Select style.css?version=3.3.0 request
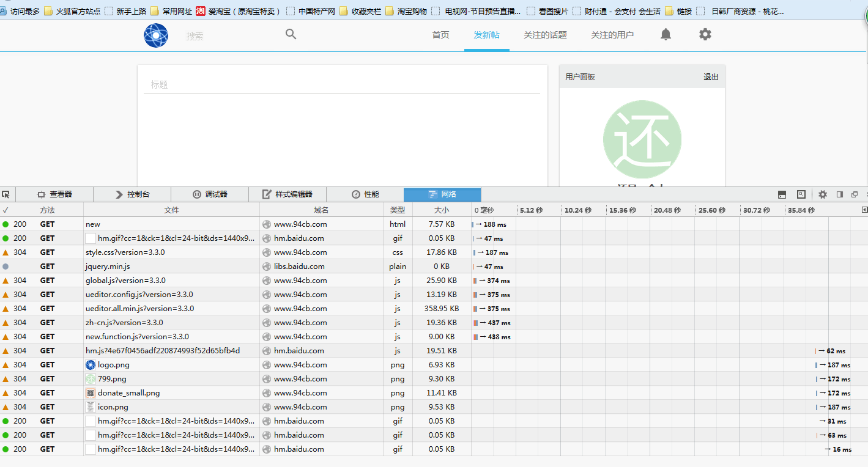 coord(434,252)
